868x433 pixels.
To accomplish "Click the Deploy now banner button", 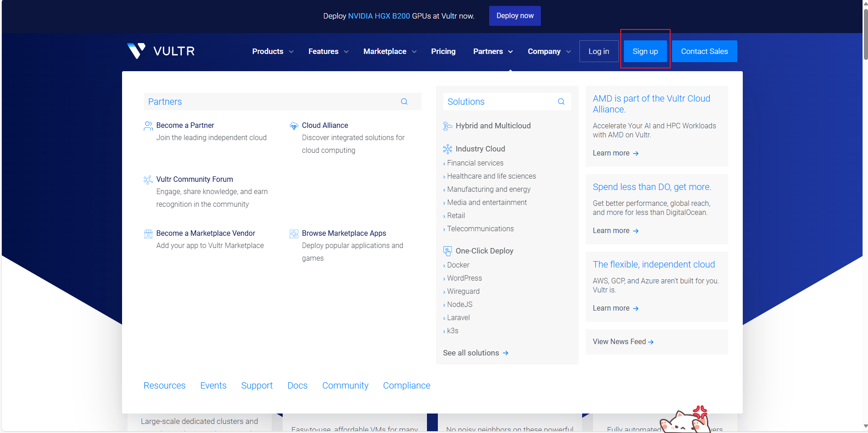I will tap(515, 16).
